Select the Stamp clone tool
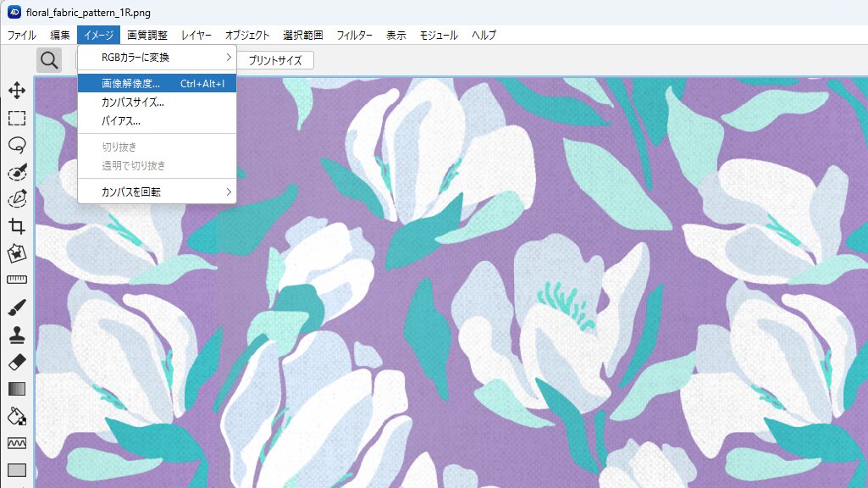The height and width of the screenshot is (488, 868). (17, 335)
